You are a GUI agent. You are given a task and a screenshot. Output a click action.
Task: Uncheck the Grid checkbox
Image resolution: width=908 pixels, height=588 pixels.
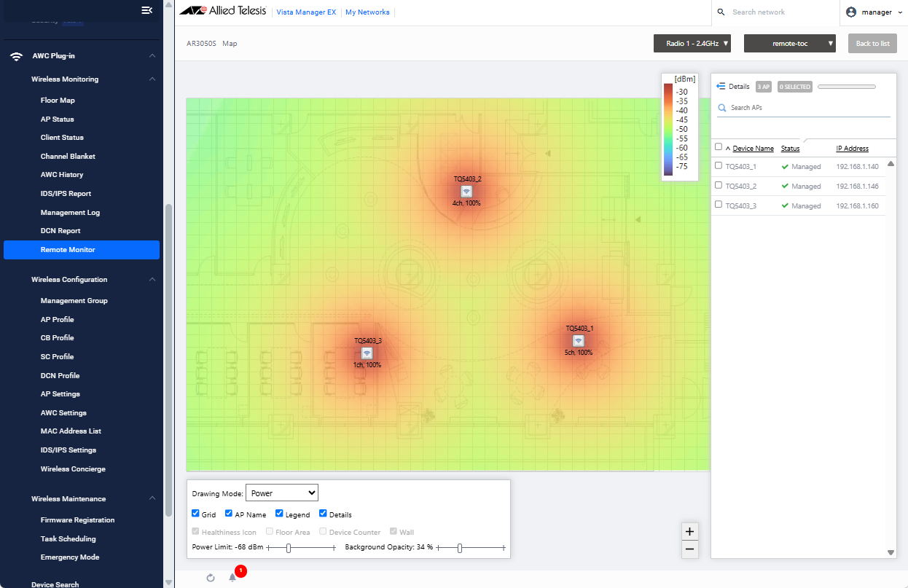[x=195, y=514]
